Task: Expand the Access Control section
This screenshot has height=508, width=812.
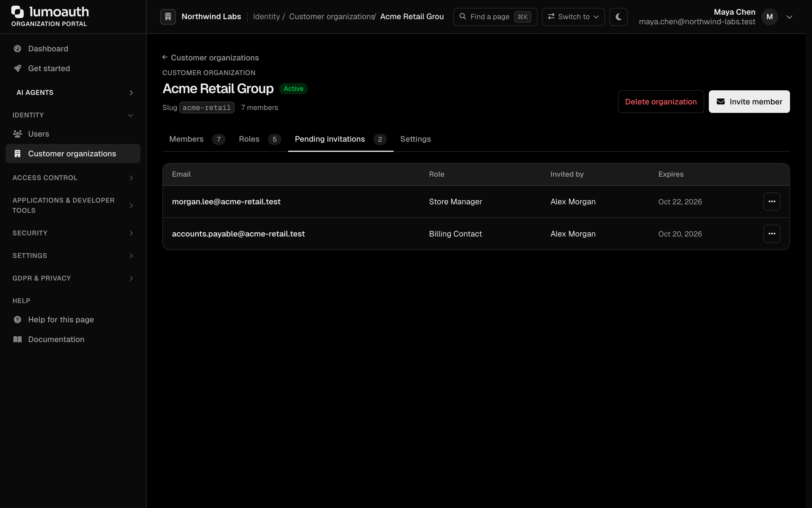Action: (x=73, y=178)
